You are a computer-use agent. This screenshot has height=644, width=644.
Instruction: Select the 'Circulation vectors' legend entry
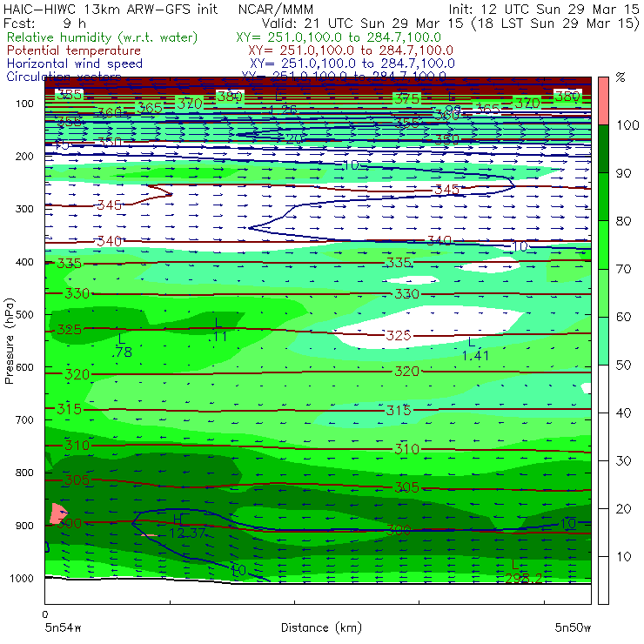64,77
